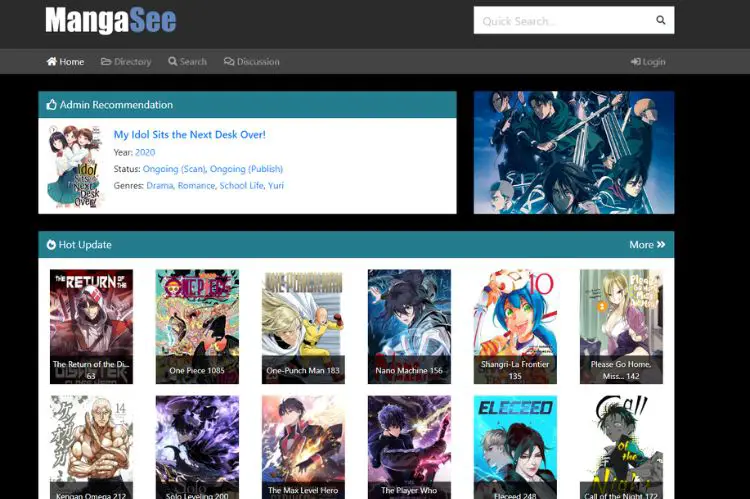Click the Ongoing (Scan) status link

pos(174,169)
